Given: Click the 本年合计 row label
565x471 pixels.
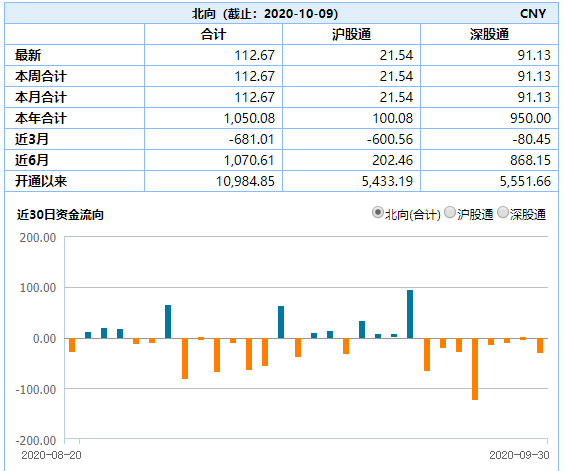Looking at the screenshot, I should coord(41,118).
